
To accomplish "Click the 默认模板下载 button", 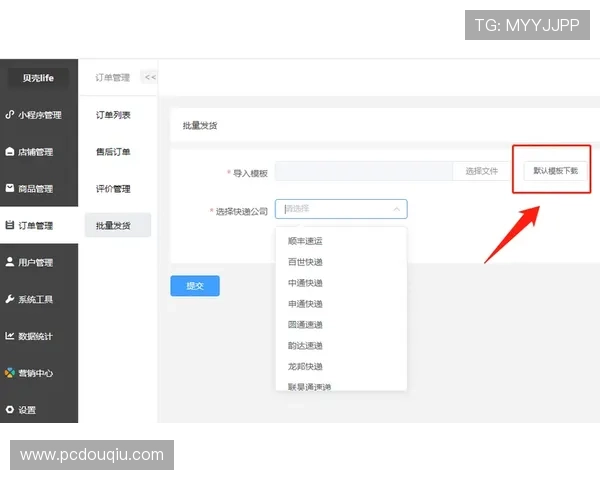I will pyautogui.click(x=555, y=171).
